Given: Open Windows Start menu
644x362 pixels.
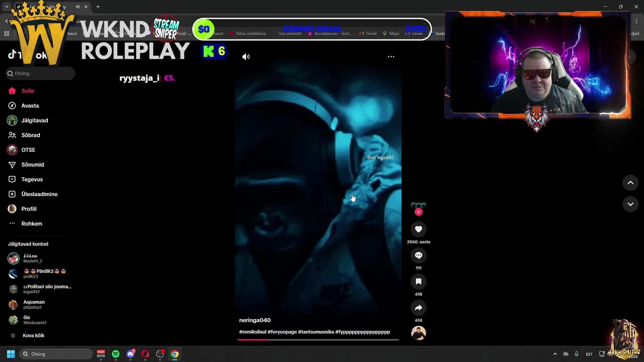Looking at the screenshot, I should coord(11,354).
